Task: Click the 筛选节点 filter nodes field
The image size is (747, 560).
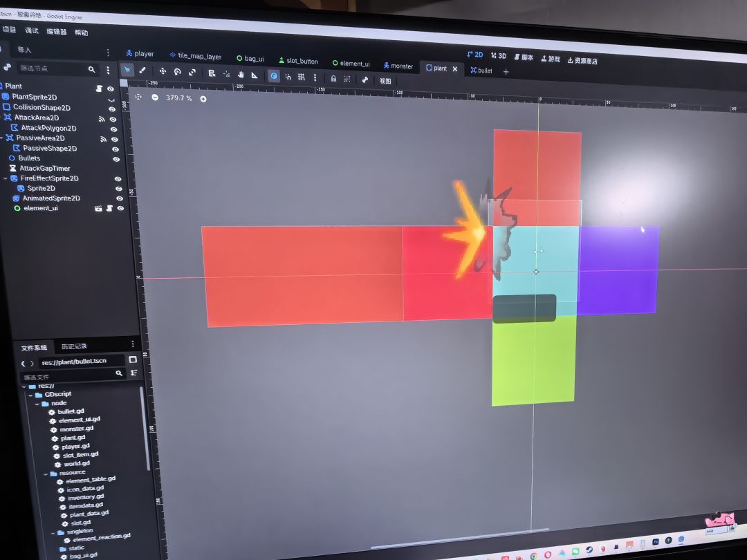Action: (57, 68)
